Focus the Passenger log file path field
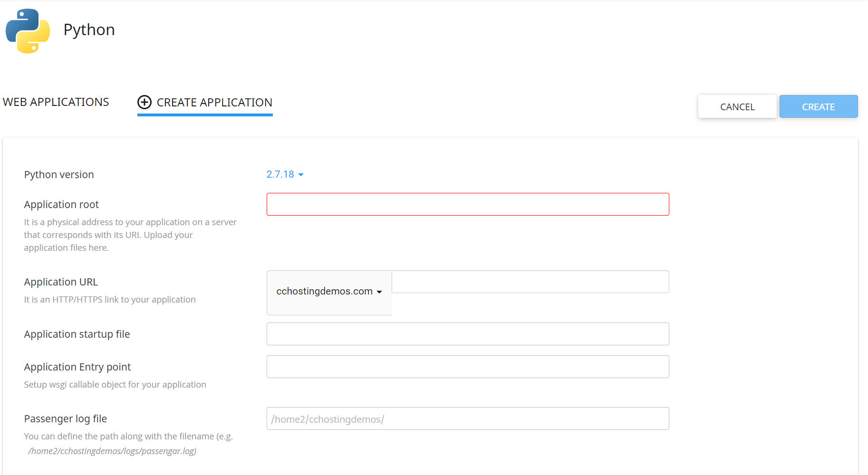The height and width of the screenshot is (475, 868). click(x=467, y=418)
